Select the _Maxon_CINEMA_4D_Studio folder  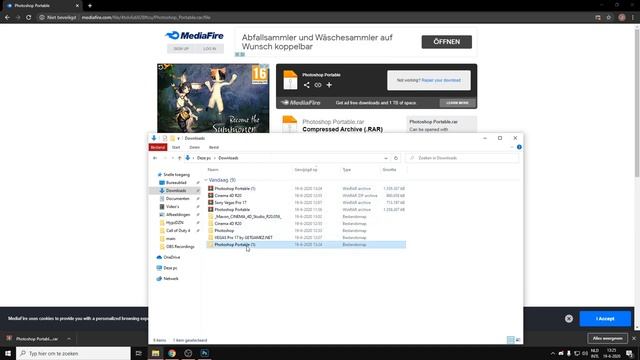pyautogui.click(x=306, y=216)
